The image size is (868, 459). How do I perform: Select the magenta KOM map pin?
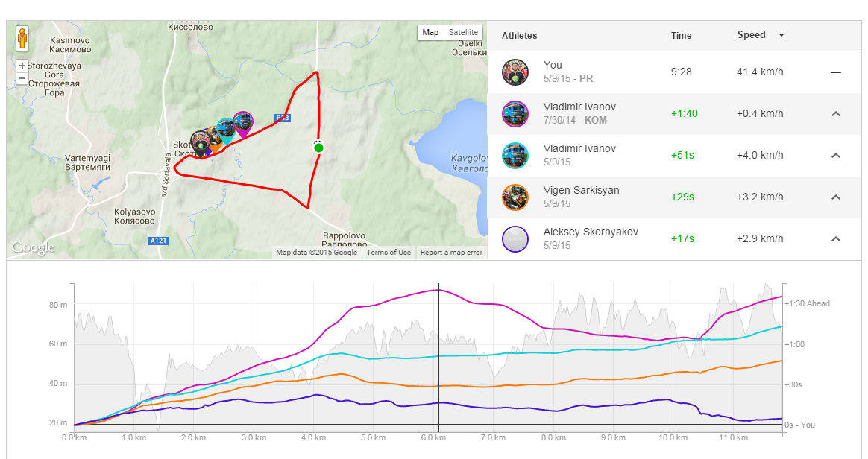[243, 124]
